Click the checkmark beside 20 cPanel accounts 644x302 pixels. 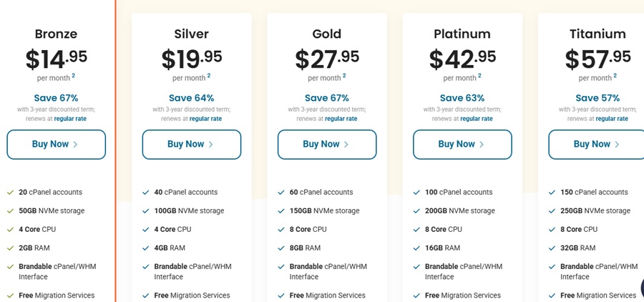(x=10, y=193)
